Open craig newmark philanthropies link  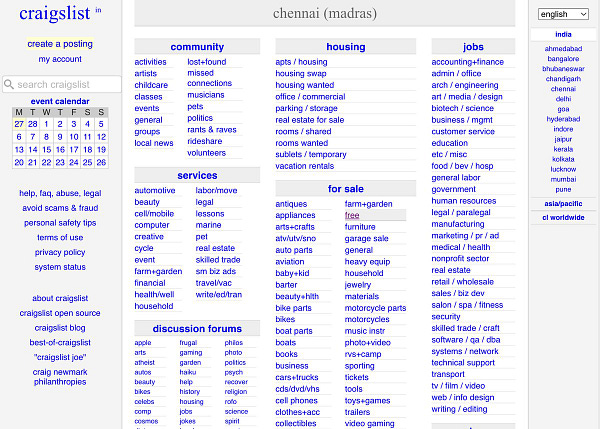[x=60, y=377]
